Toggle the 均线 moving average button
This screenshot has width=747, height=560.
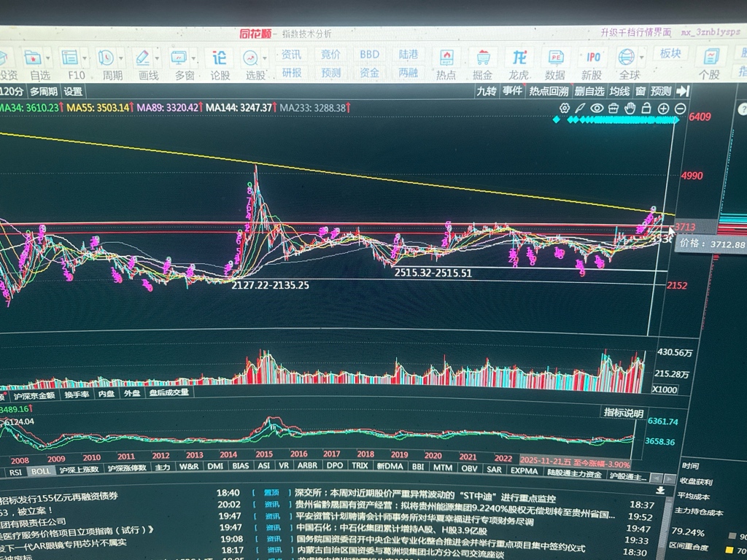click(620, 91)
